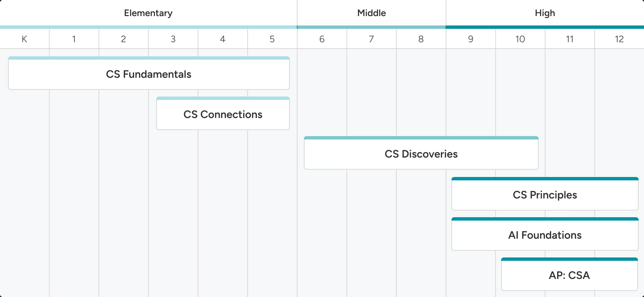
Task: Select the grade 1 column header
Action: click(x=74, y=39)
